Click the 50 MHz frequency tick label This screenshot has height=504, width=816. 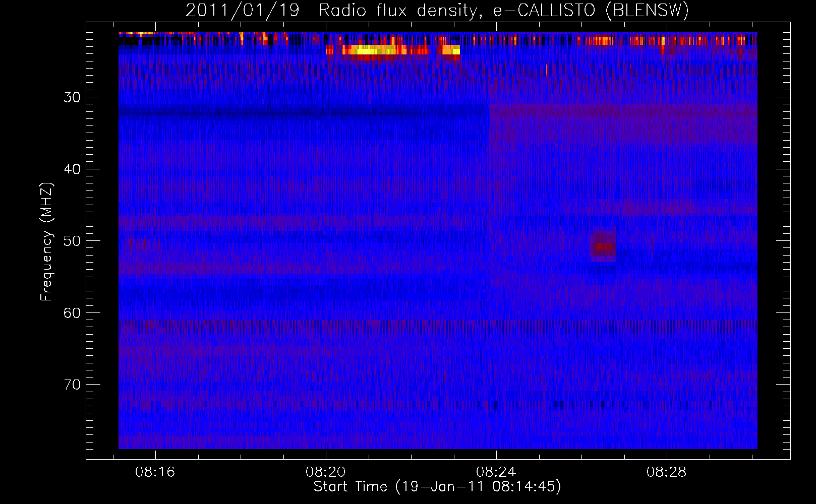(x=72, y=241)
